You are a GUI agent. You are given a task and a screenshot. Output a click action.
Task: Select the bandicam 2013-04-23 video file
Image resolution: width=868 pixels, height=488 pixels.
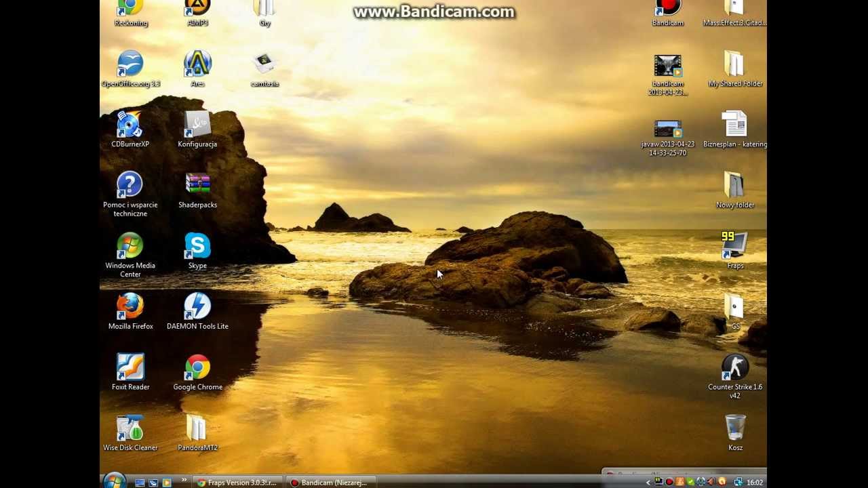(668, 75)
